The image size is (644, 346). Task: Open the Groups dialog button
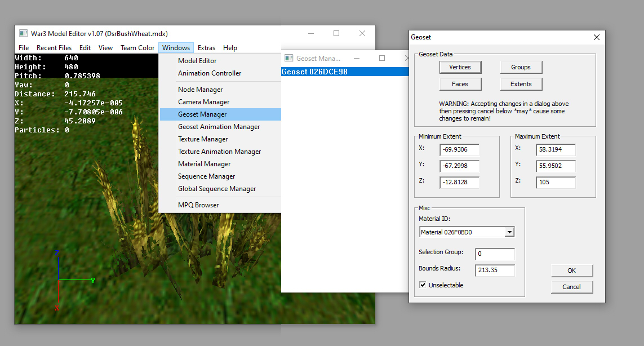coord(521,67)
